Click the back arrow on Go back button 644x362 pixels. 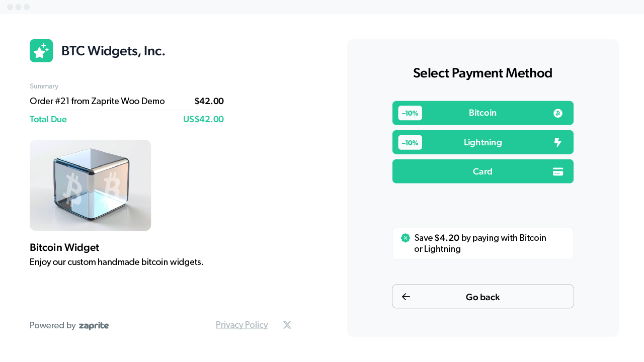coord(406,297)
